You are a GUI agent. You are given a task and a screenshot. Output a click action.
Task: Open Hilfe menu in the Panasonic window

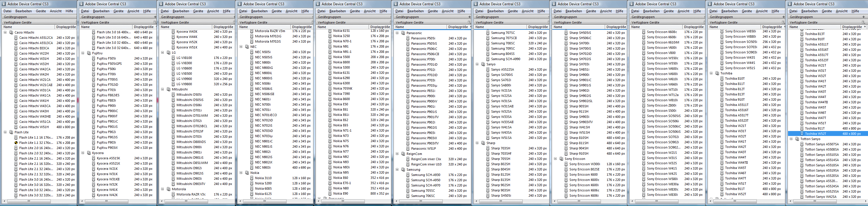(461, 11)
